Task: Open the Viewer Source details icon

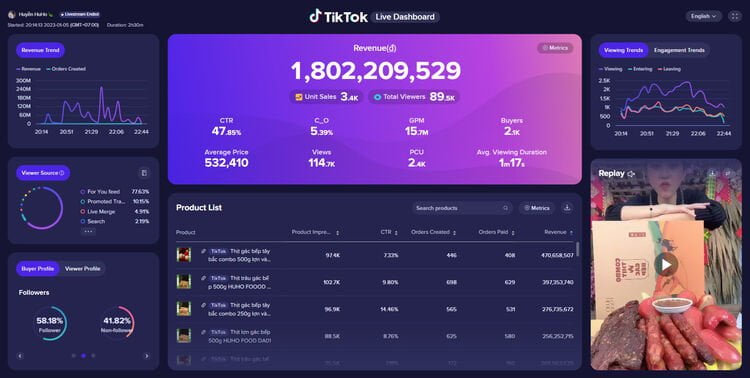Action: [144, 173]
